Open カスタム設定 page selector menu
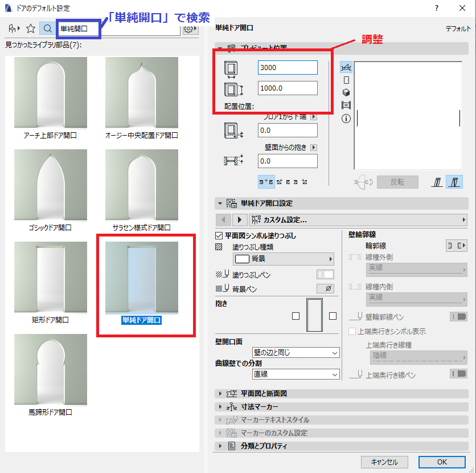The height and width of the screenshot is (473, 476). (x=358, y=219)
